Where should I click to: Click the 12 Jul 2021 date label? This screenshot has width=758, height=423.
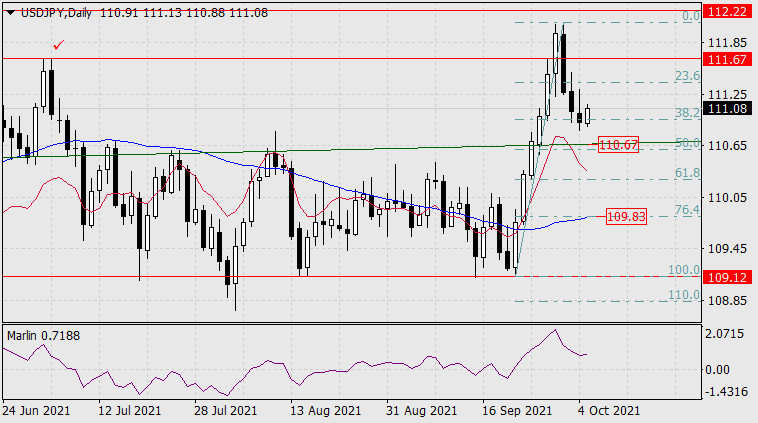(x=130, y=411)
